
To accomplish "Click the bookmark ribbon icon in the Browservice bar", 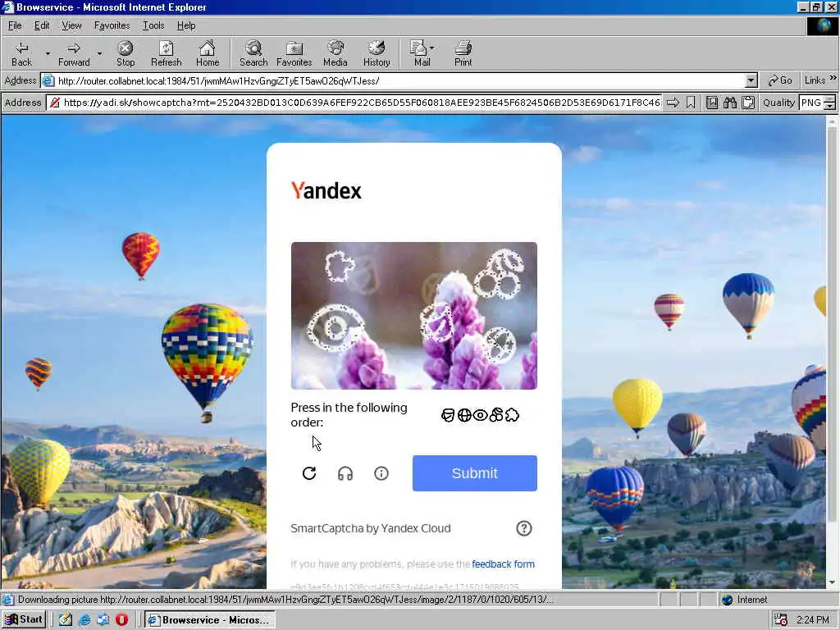I will [x=691, y=103].
